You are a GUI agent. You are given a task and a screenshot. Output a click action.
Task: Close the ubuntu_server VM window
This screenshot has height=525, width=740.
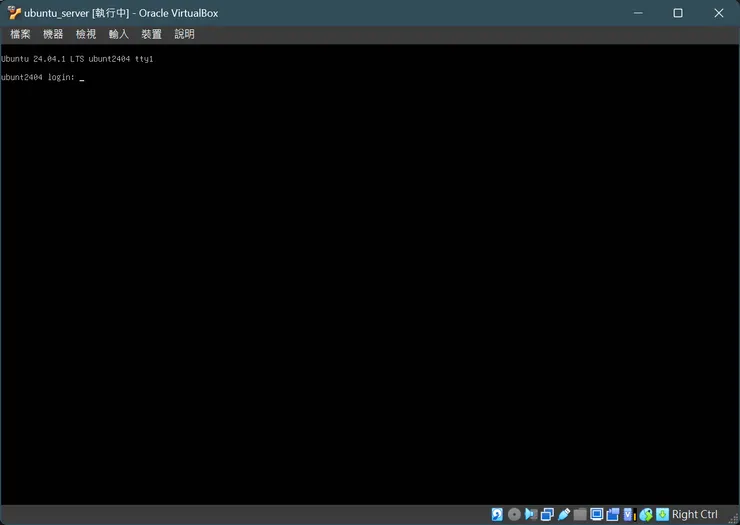coord(718,13)
